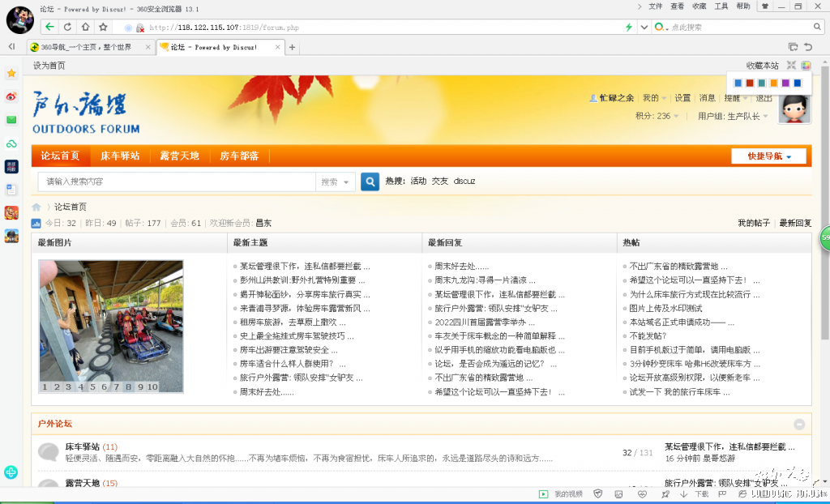The width and height of the screenshot is (830, 504).
Task: Open reply thread 周末九龙沟:寻得一片清凉
Action: [x=485, y=280]
